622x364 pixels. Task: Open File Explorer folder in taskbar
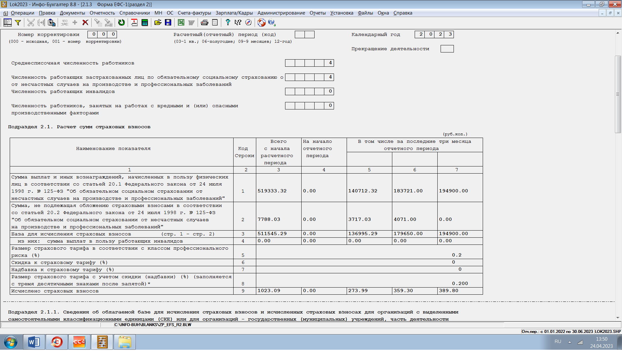[125, 342]
